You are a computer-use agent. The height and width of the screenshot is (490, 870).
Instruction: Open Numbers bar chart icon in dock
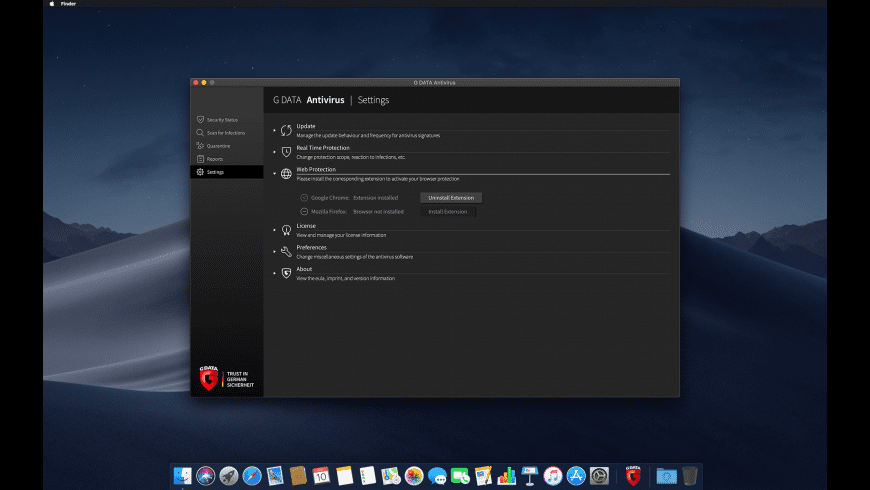(507, 476)
